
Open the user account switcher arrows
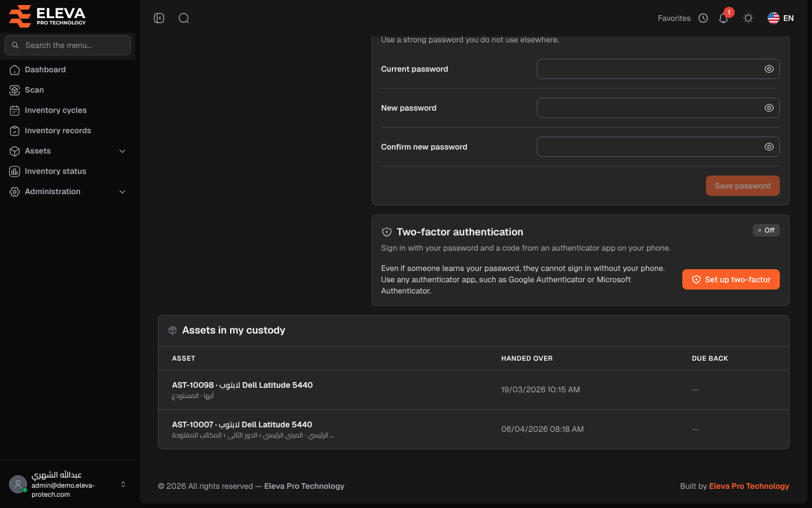(x=123, y=484)
